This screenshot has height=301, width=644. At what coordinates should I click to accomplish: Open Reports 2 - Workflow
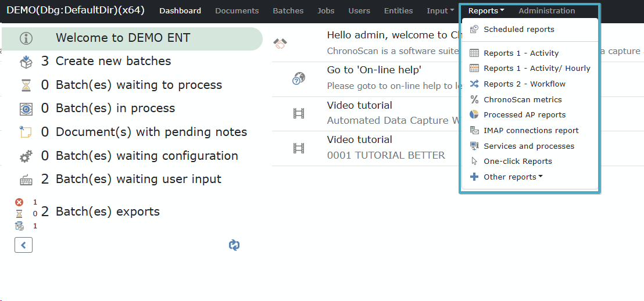point(524,84)
